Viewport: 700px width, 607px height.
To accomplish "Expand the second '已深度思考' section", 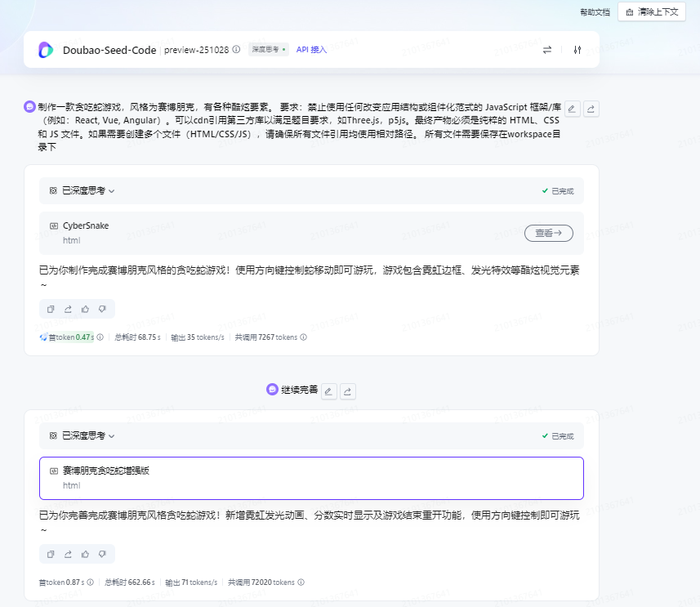I will point(82,435).
